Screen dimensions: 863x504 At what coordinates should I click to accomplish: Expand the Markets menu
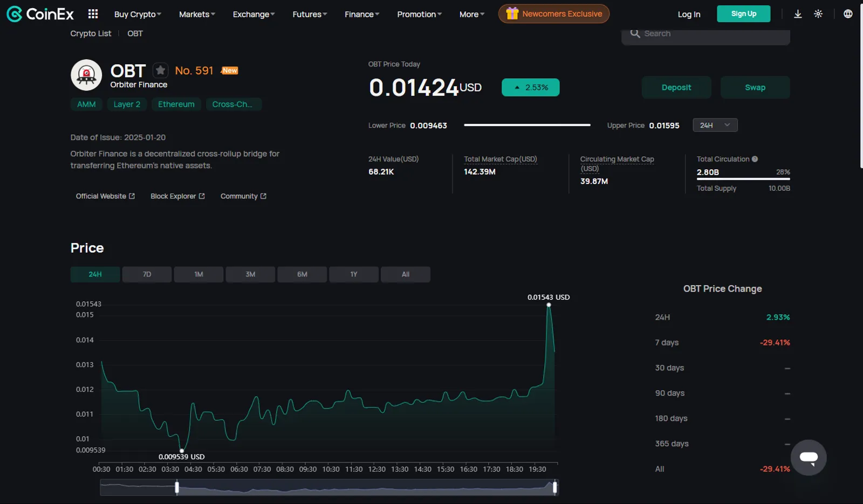197,15
